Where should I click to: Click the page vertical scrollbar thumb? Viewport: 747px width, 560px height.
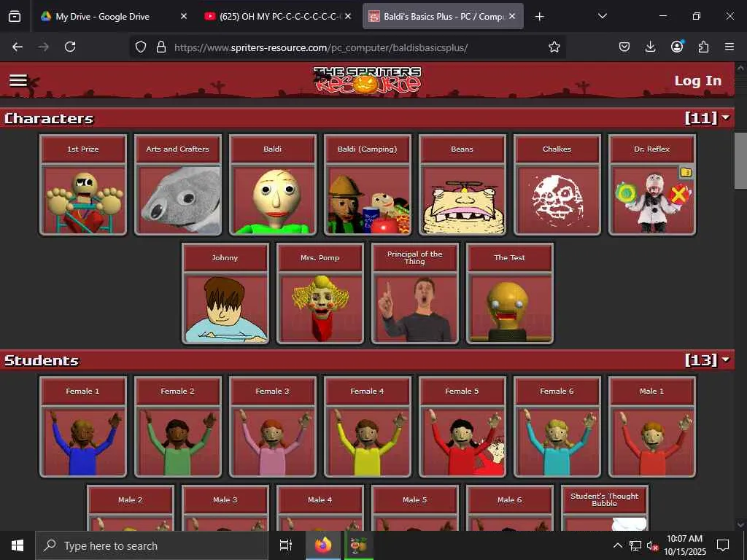[x=740, y=161]
